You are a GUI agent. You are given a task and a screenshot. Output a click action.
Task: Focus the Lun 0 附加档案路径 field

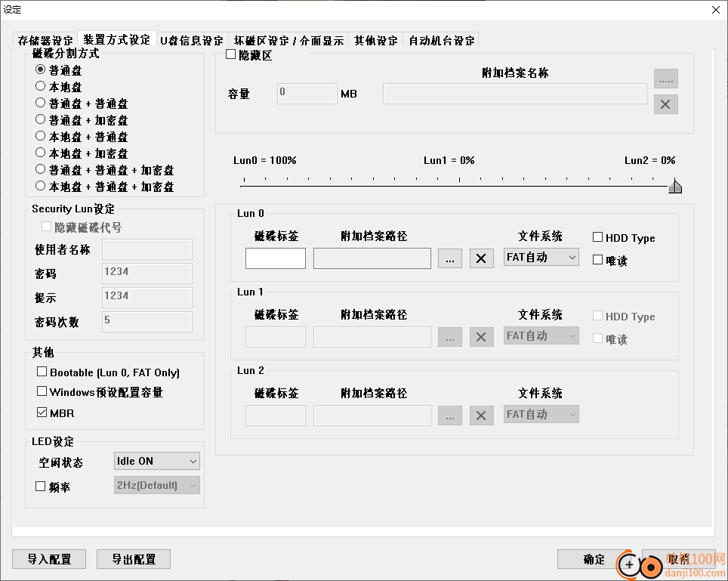(372, 258)
